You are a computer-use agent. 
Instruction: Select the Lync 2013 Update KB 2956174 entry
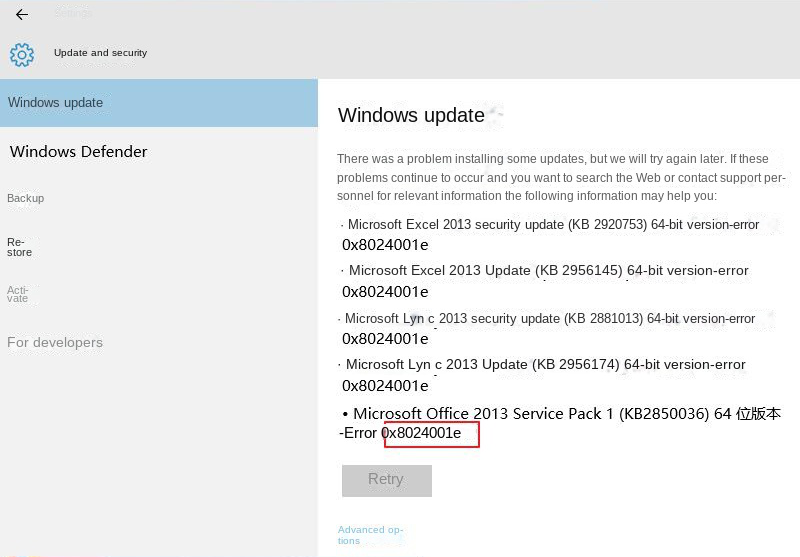click(x=544, y=365)
